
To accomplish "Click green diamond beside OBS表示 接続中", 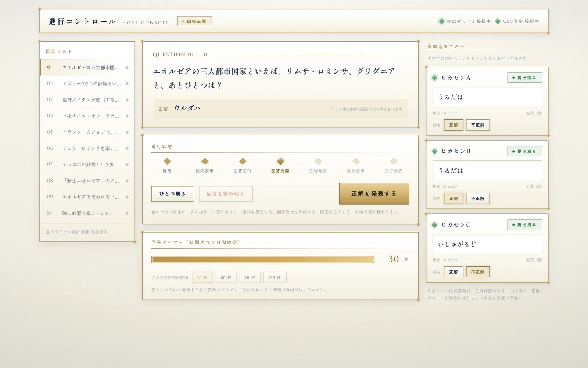I will [498, 21].
